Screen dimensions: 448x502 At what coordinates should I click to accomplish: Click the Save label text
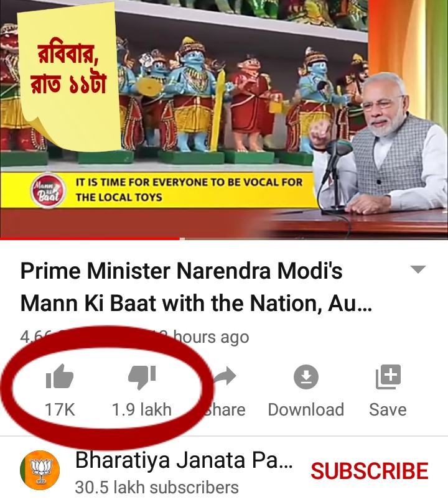coord(388,409)
